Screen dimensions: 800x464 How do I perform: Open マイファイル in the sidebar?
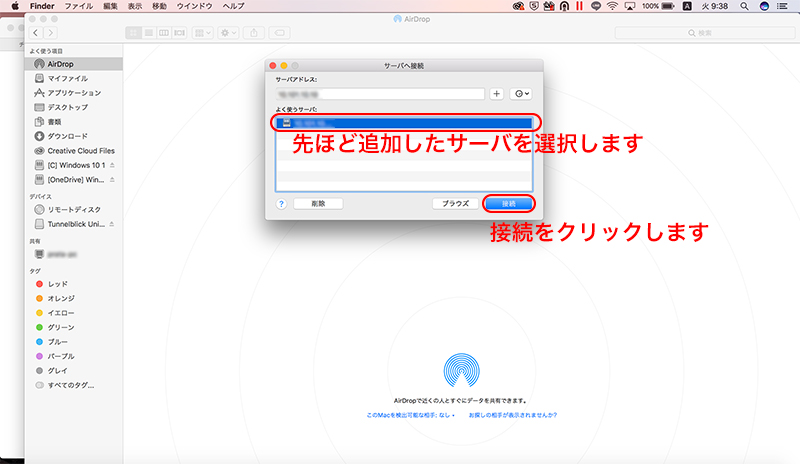click(67, 78)
